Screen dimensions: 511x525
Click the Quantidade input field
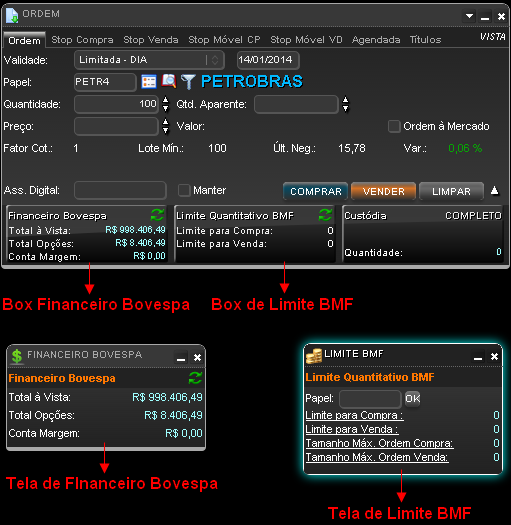(116, 104)
